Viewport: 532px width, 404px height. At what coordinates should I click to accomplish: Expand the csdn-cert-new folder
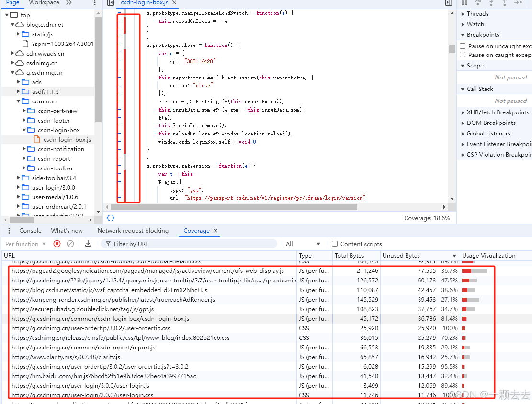(24, 111)
